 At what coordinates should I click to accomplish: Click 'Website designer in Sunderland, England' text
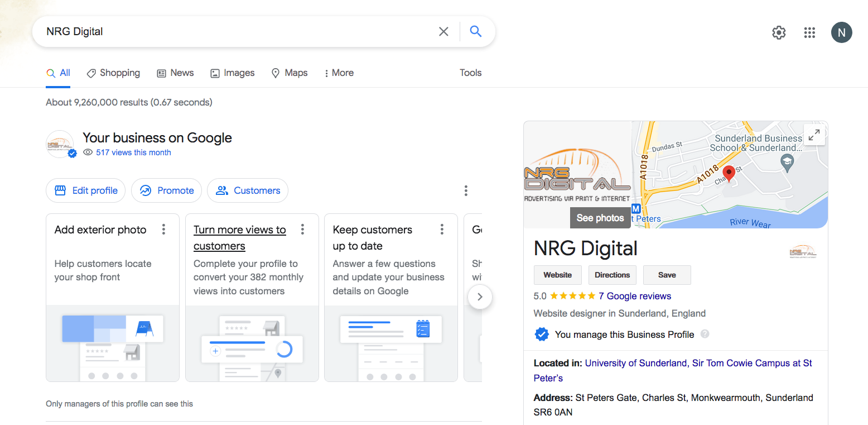[620, 313]
